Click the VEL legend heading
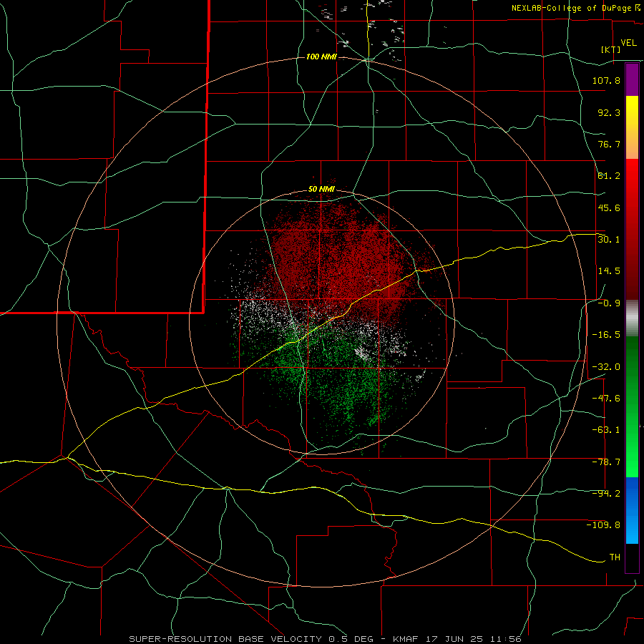The width and height of the screenshot is (644, 644). click(628, 43)
